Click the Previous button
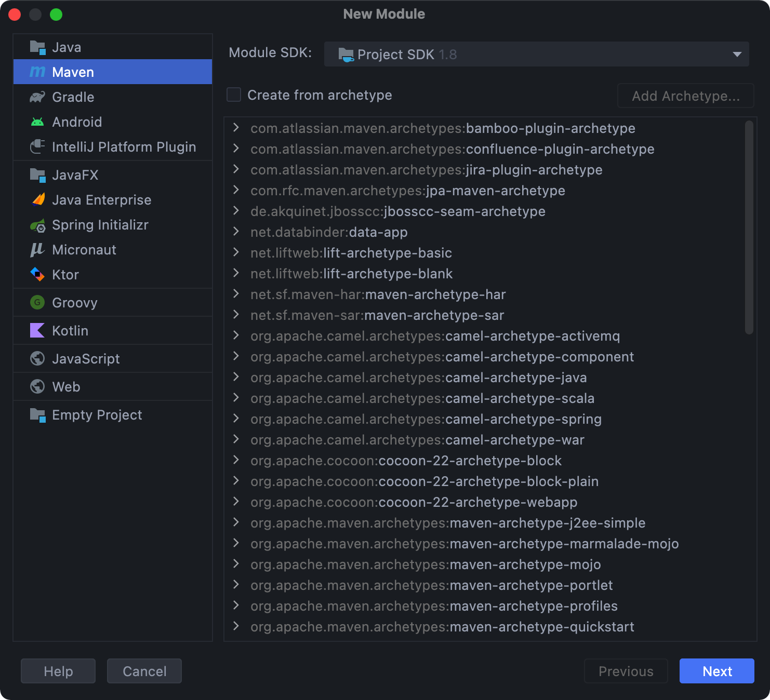This screenshot has width=770, height=700. point(626,671)
